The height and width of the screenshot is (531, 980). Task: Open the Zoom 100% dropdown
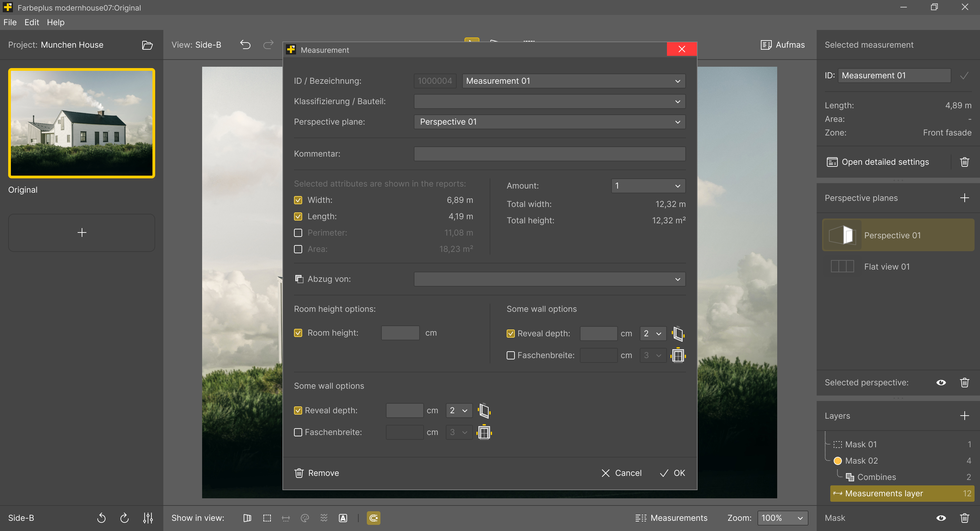pos(783,518)
